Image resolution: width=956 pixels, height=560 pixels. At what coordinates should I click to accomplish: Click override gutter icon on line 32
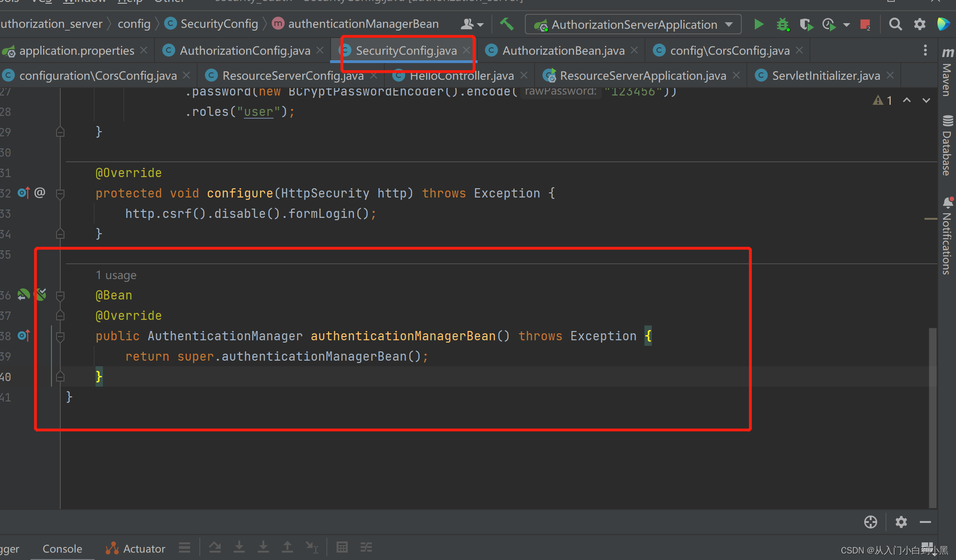(x=24, y=193)
